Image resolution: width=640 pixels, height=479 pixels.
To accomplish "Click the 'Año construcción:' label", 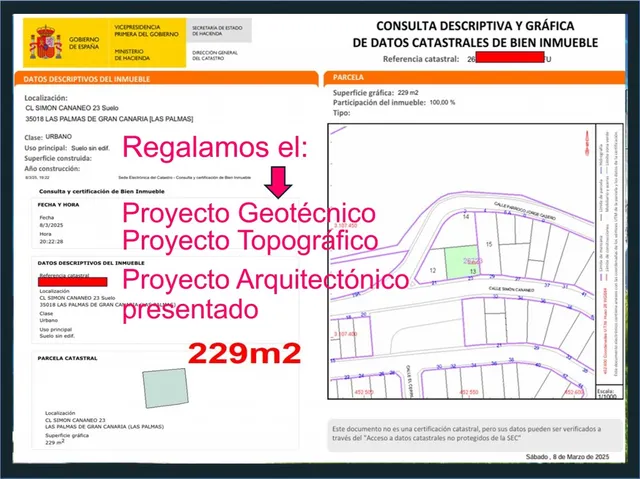I will 52,169.
